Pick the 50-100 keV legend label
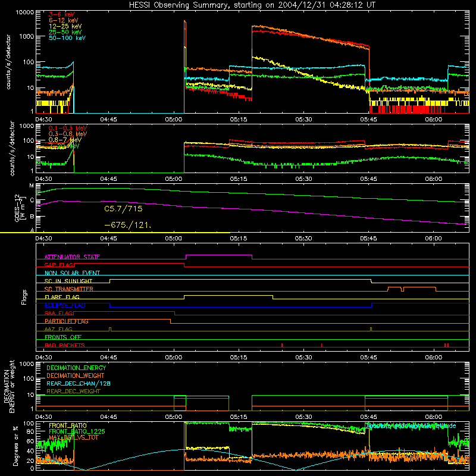476x476 pixels. coord(67,38)
